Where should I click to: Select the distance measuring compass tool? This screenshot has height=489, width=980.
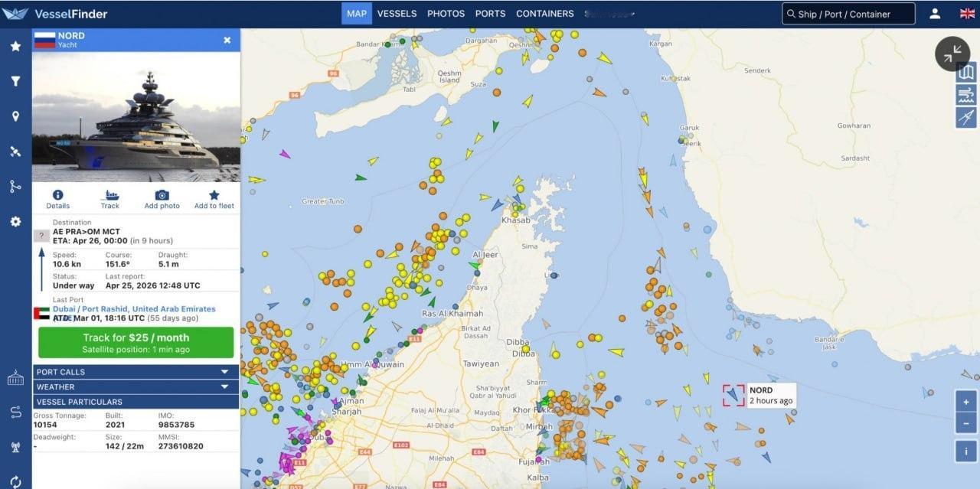966,117
